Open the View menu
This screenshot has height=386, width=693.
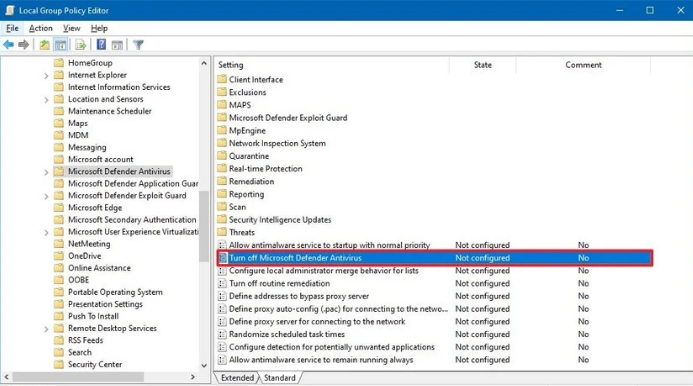[72, 28]
